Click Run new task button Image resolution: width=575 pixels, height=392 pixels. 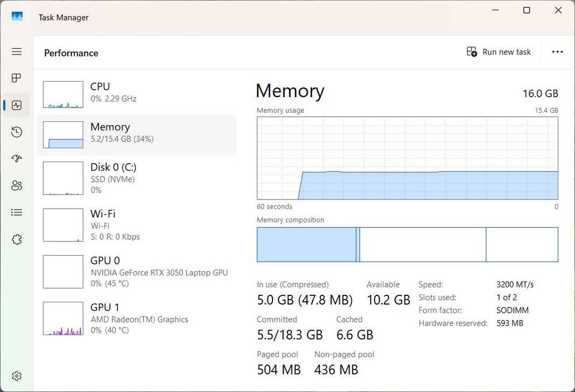point(499,52)
